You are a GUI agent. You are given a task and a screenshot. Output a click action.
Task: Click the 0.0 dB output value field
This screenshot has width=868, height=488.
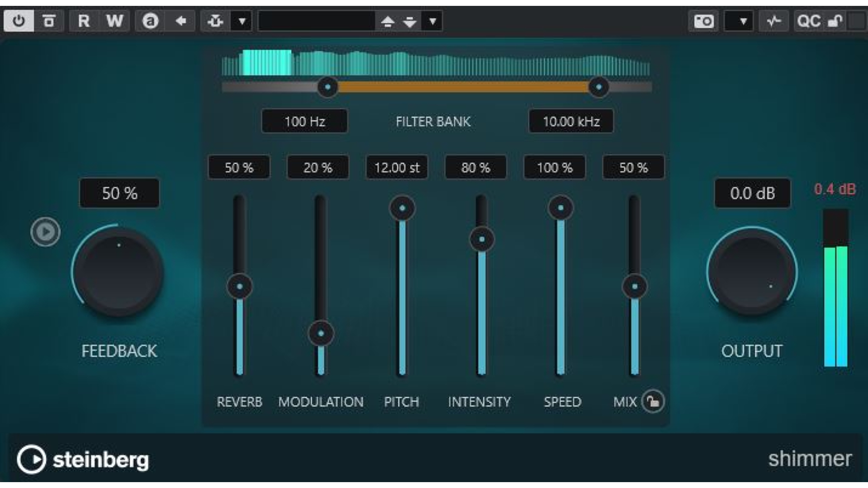752,193
